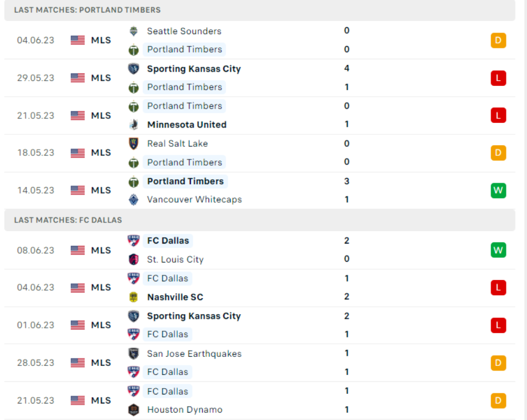Open the Vancouver Whitecaps team name

[194, 199]
